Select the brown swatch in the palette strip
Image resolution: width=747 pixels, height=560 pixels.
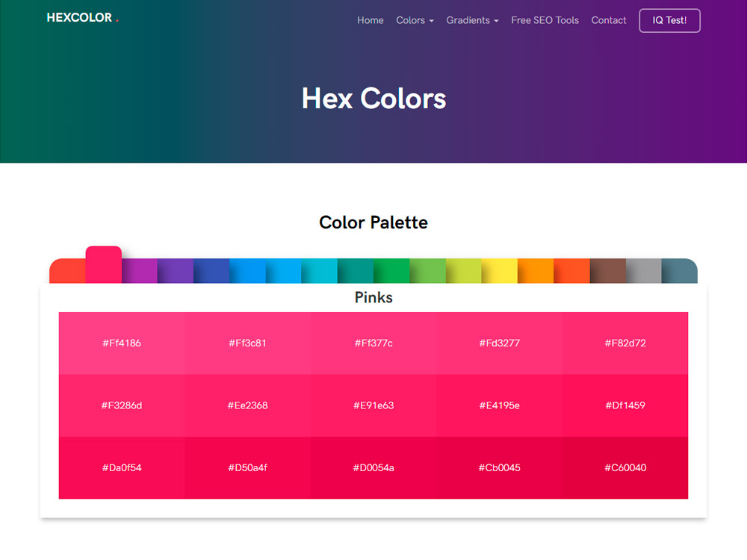(610, 271)
